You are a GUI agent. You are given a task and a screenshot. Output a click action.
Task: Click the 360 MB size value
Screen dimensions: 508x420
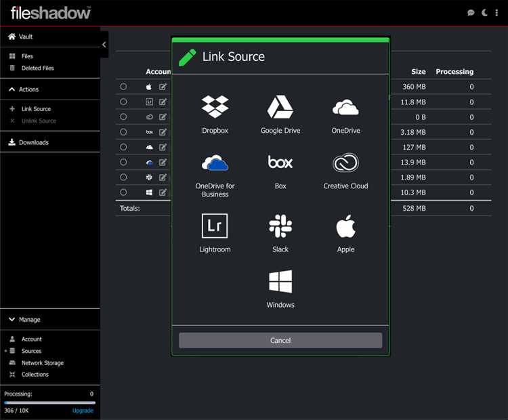(x=414, y=87)
